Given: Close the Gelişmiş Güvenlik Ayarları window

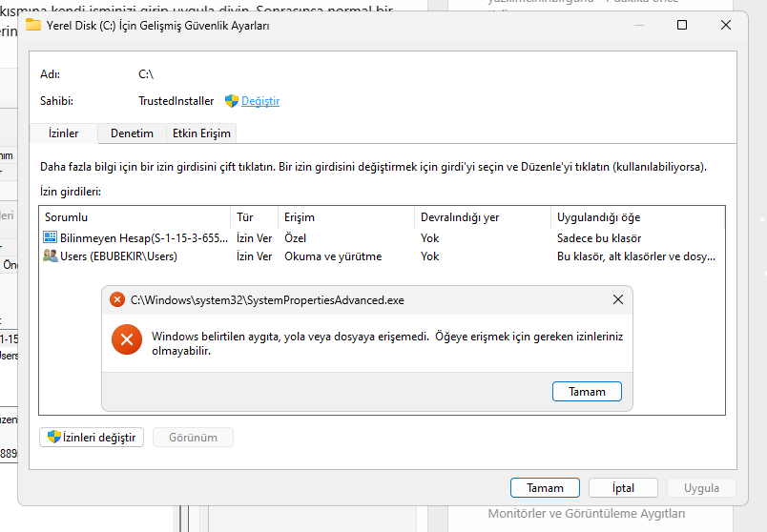Looking at the screenshot, I should coord(726,25).
